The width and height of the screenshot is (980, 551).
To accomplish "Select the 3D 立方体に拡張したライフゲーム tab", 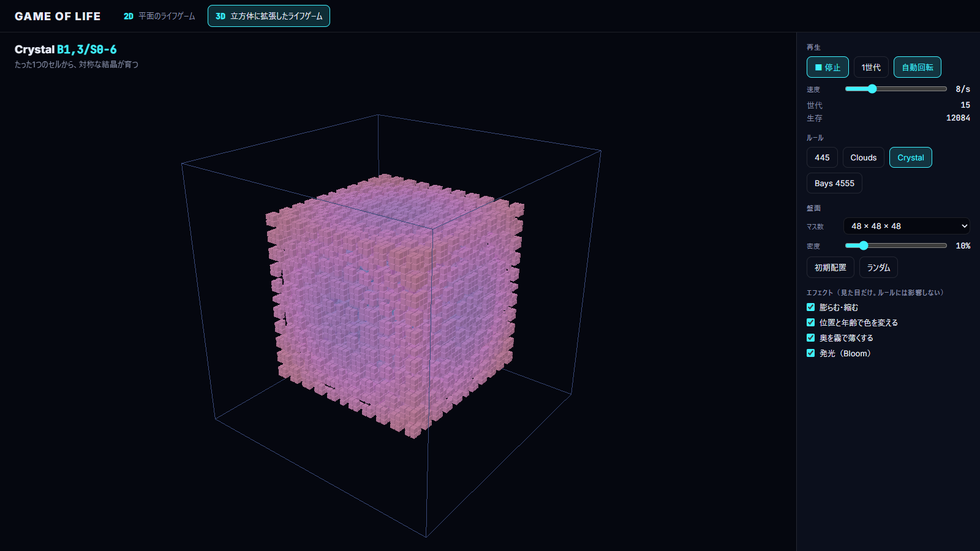I will tap(269, 16).
